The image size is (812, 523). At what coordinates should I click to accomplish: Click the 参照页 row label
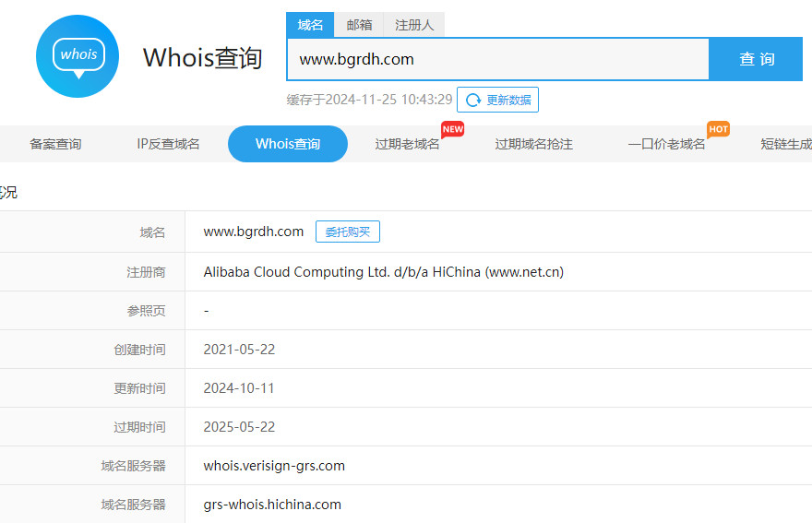[146, 311]
